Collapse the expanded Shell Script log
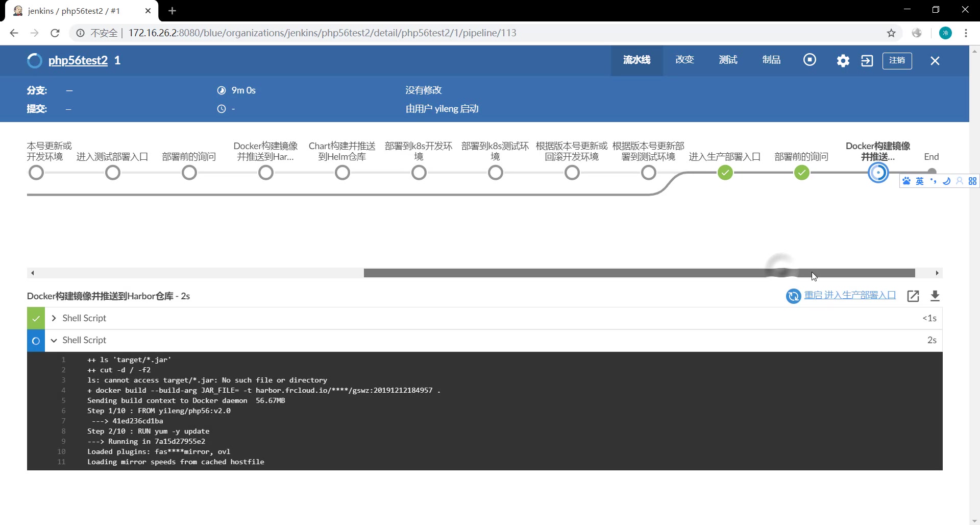980x525 pixels. 53,340
